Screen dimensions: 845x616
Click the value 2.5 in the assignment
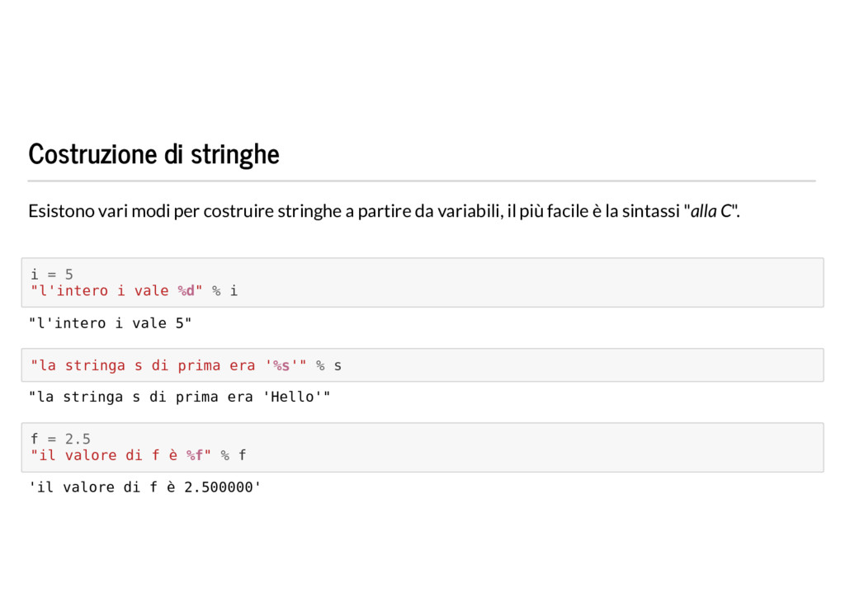click(78, 439)
